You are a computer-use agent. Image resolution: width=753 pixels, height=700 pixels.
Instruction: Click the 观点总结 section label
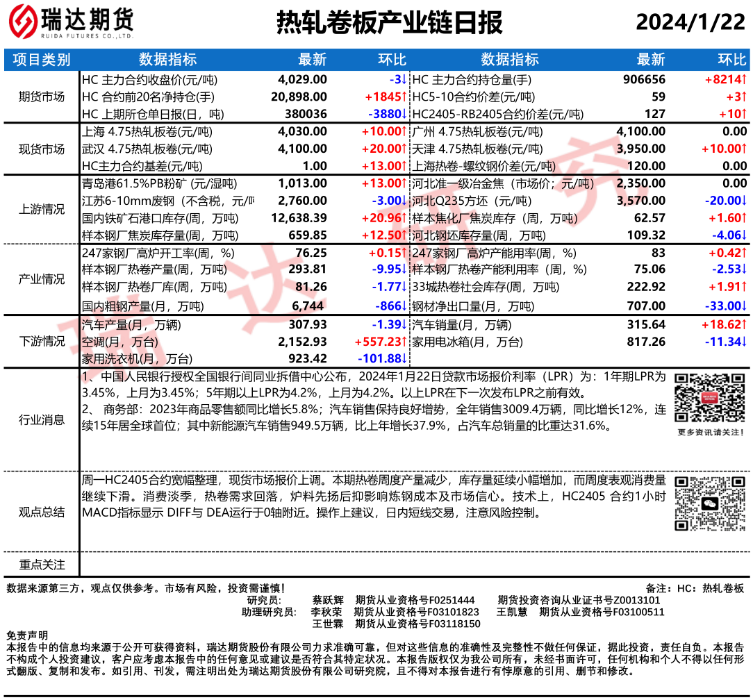42,512
